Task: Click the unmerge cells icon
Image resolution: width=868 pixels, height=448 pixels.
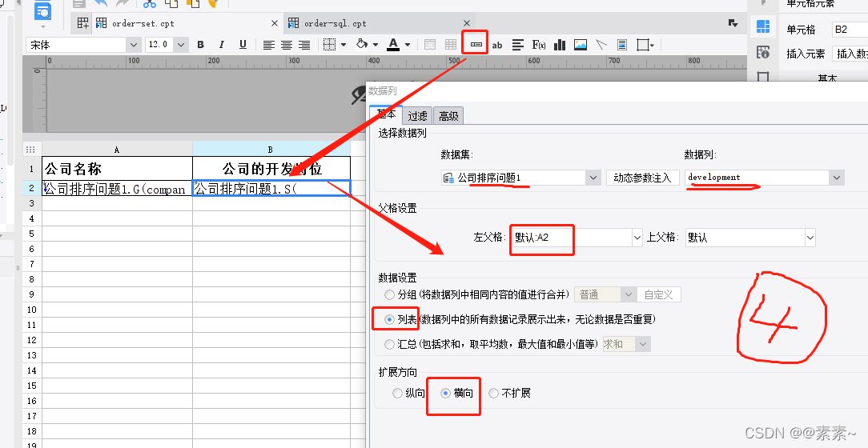Action: [451, 45]
